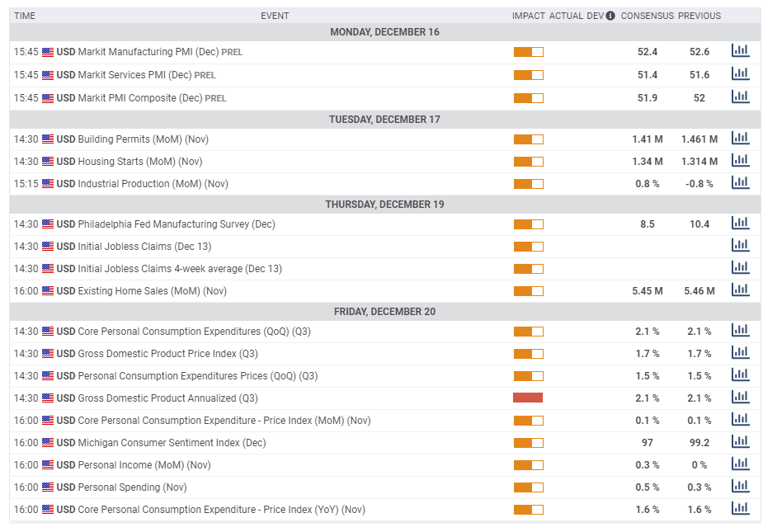
Task: Select the Friday, December 20 date header
Action: tap(384, 312)
